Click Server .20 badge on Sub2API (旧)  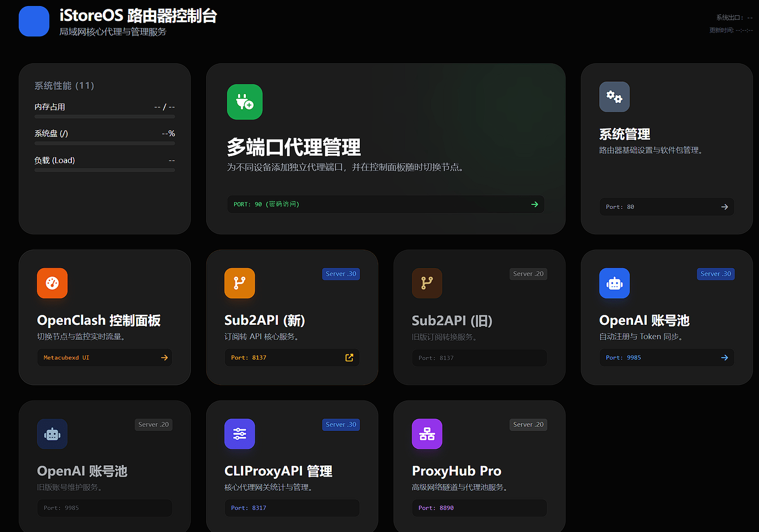pyautogui.click(x=529, y=274)
